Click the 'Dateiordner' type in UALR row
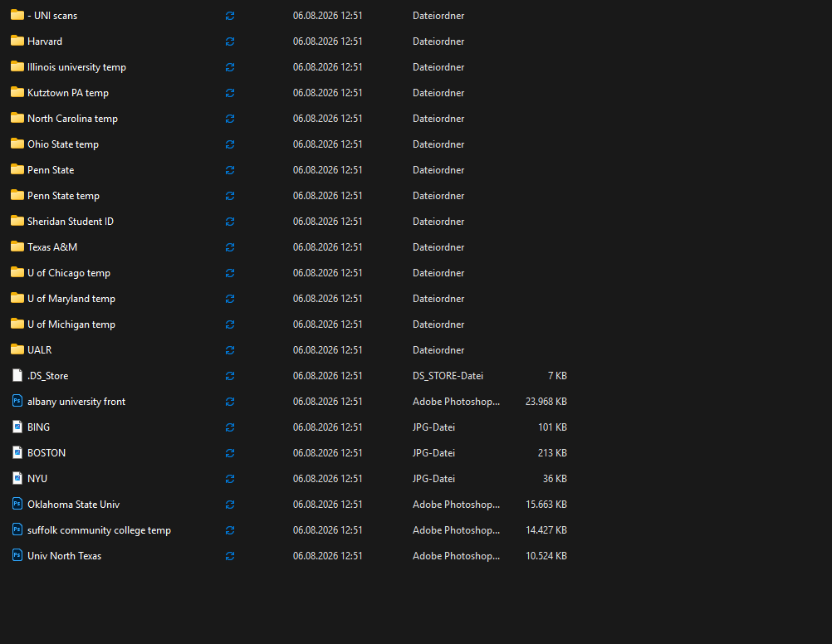This screenshot has height=644, width=832. coord(438,350)
